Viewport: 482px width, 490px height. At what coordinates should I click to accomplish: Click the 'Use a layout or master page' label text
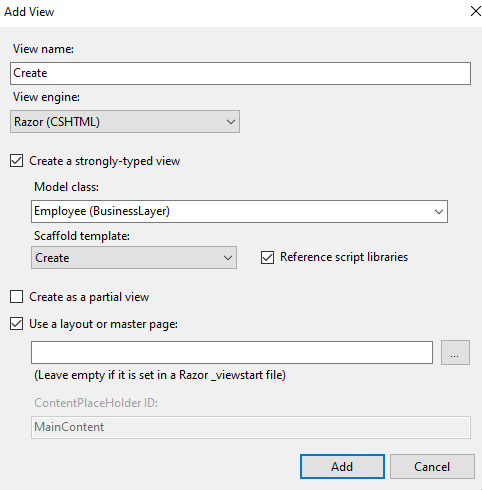[104, 324]
